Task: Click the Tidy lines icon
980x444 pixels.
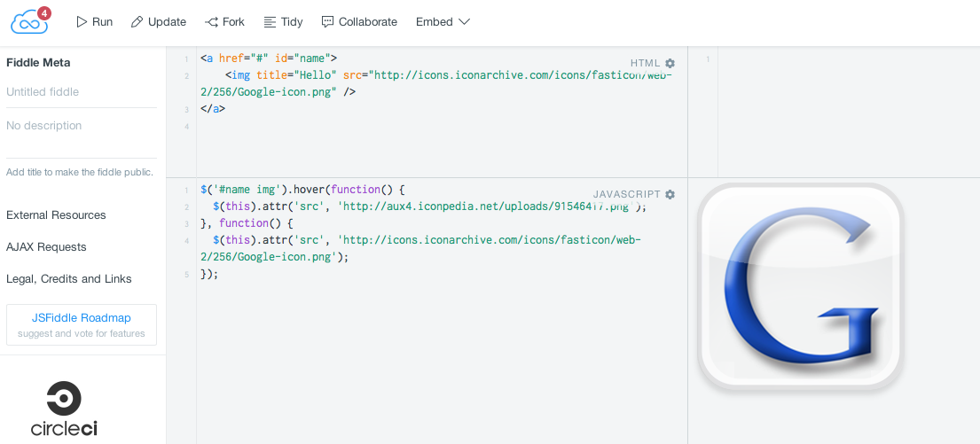Action: [270, 22]
